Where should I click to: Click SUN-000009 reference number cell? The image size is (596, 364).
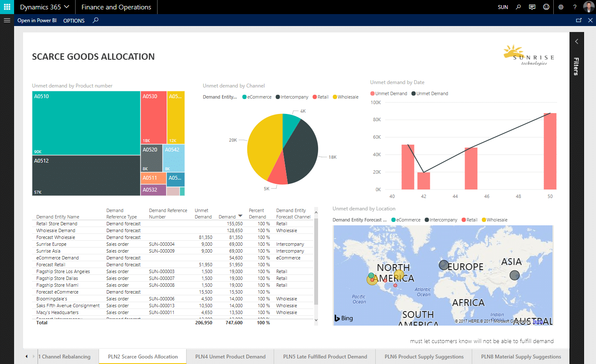[x=162, y=251]
